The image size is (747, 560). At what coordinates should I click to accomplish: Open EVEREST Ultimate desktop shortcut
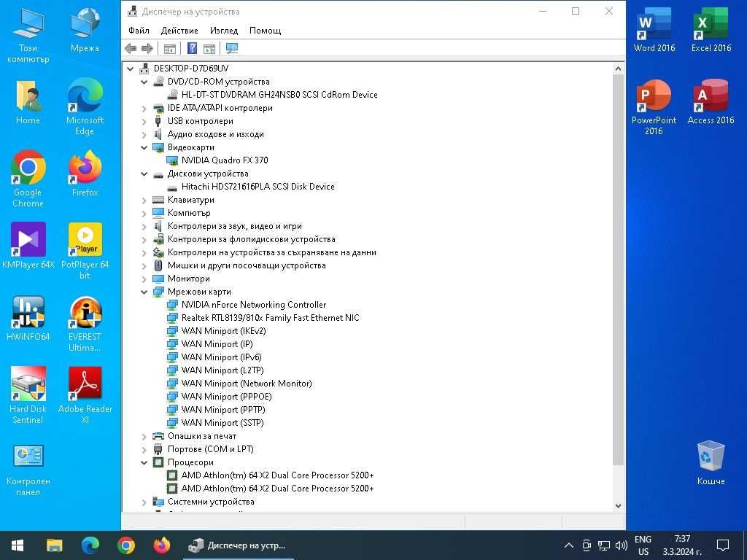85,324
